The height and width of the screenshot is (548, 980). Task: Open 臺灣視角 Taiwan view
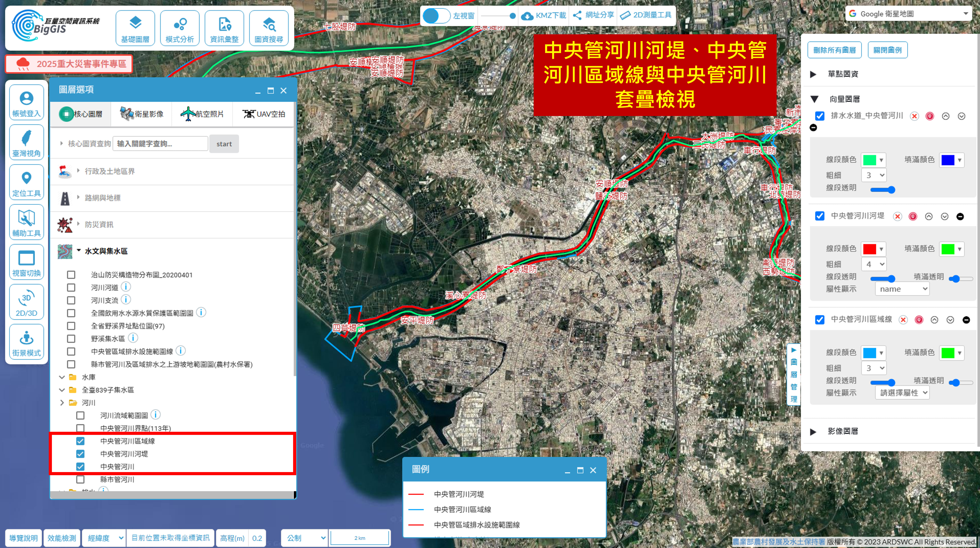26,143
